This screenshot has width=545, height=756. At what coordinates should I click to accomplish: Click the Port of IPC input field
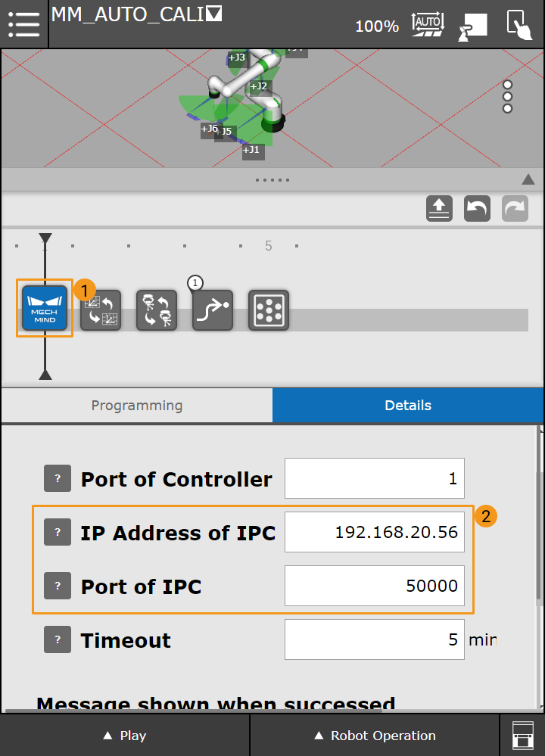374,586
